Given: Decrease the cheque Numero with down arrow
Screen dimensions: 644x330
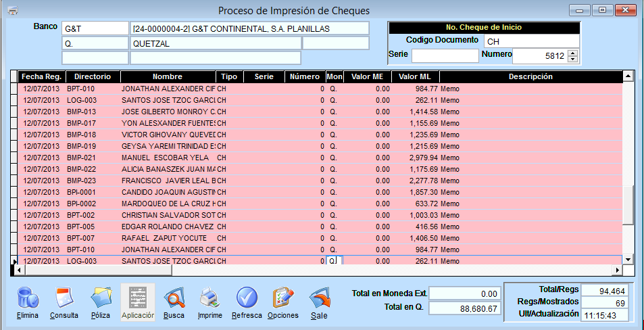Looking at the screenshot, I should (x=573, y=59).
